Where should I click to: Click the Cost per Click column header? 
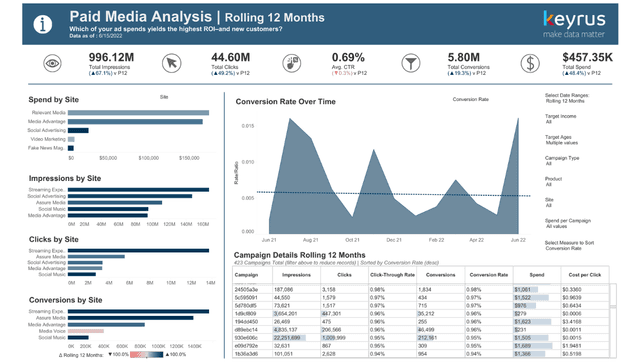[x=584, y=275]
